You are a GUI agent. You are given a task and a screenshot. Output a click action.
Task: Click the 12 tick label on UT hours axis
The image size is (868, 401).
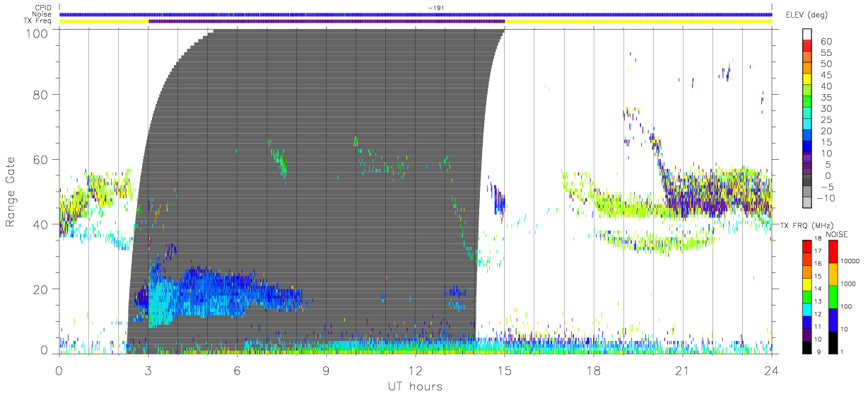point(415,370)
